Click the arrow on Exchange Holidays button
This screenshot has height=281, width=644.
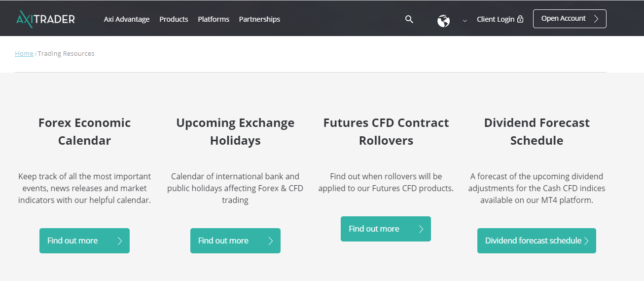pyautogui.click(x=271, y=241)
